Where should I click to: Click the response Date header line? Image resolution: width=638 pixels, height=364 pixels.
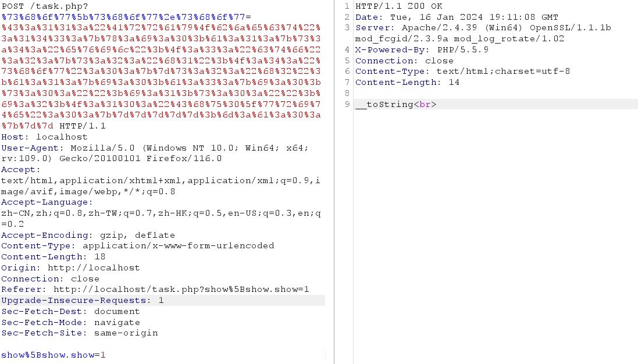tap(457, 17)
